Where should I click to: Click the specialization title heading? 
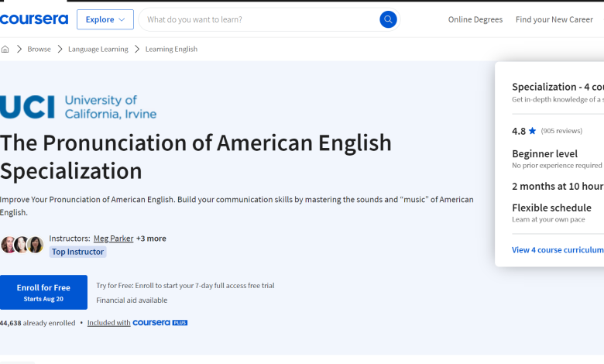(196, 156)
